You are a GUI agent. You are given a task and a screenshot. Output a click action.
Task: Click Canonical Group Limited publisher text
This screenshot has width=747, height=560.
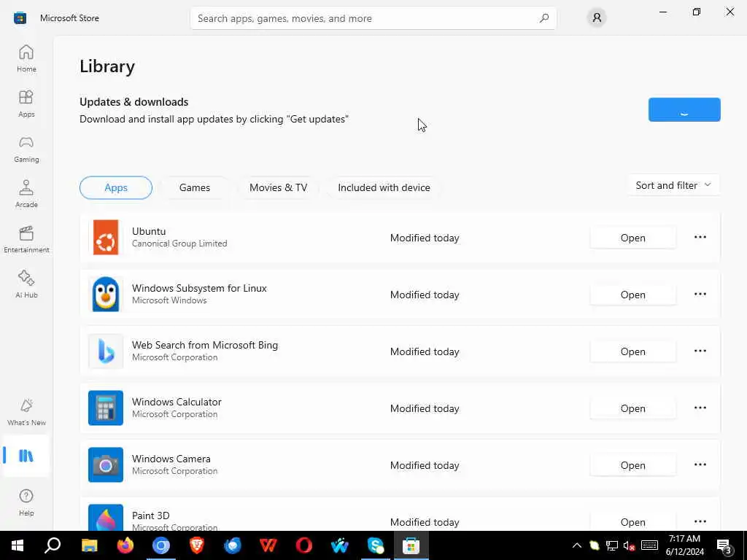(179, 244)
